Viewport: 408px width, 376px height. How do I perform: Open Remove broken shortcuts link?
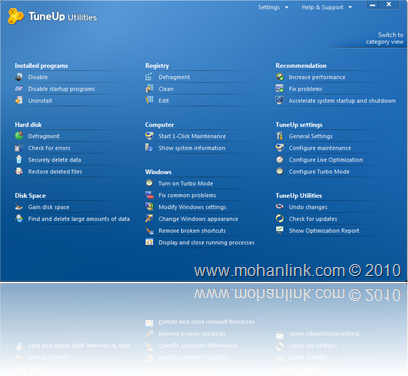coord(192,231)
